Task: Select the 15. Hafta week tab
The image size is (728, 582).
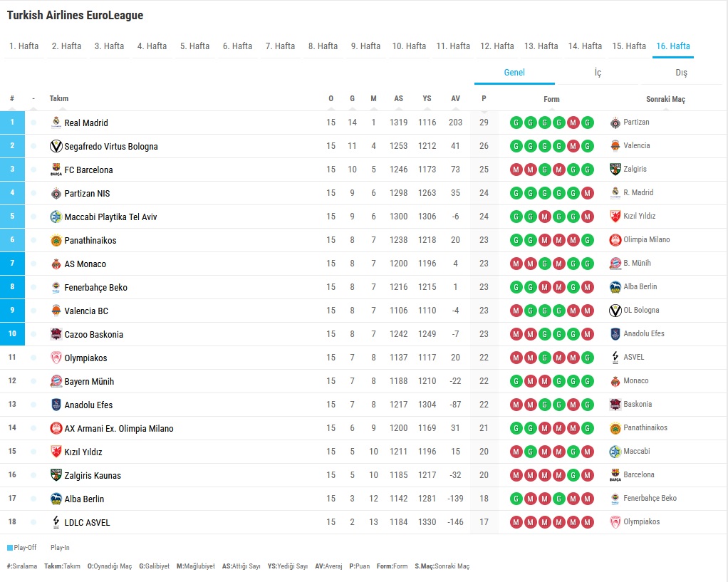Action: (x=629, y=46)
